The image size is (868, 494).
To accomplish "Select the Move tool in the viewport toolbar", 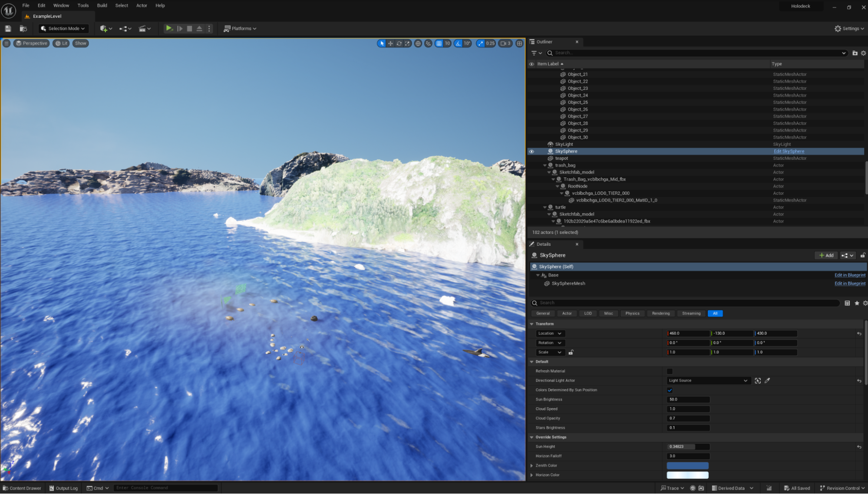I will [390, 43].
